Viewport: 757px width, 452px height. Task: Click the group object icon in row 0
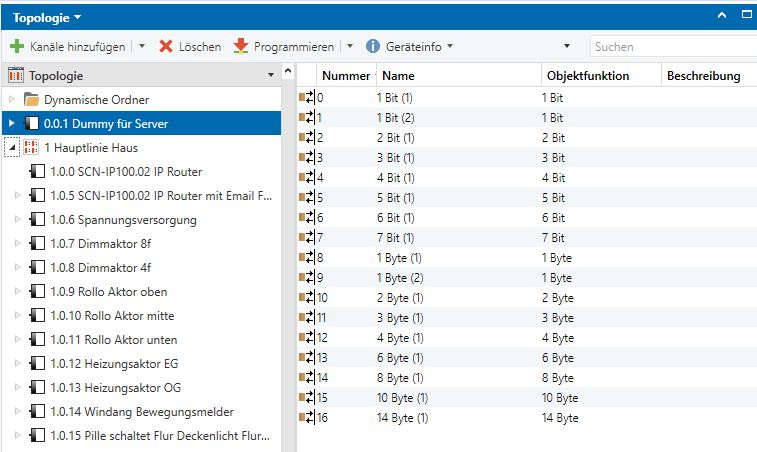(306, 98)
